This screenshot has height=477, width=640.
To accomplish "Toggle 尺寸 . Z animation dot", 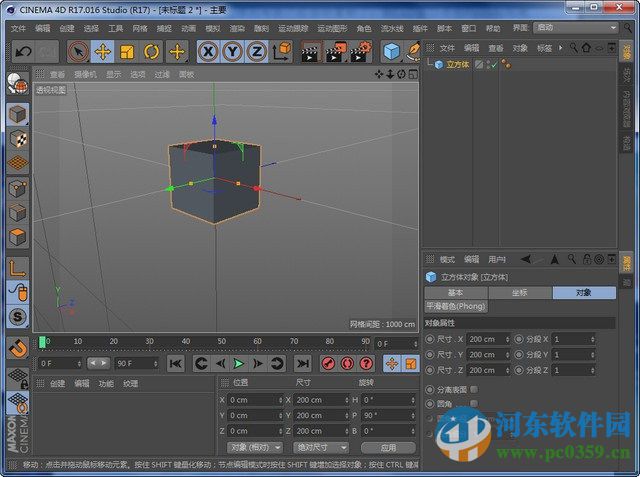I will pos(429,370).
